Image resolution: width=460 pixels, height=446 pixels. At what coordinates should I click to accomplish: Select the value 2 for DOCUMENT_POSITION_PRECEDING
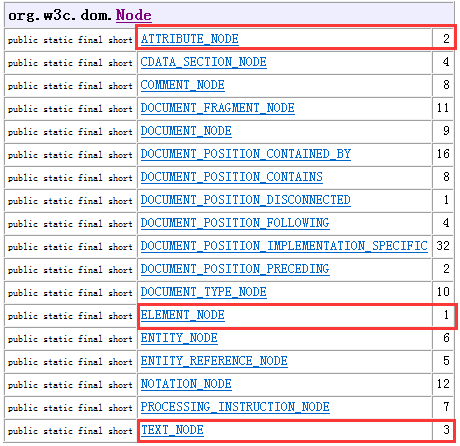(446, 269)
